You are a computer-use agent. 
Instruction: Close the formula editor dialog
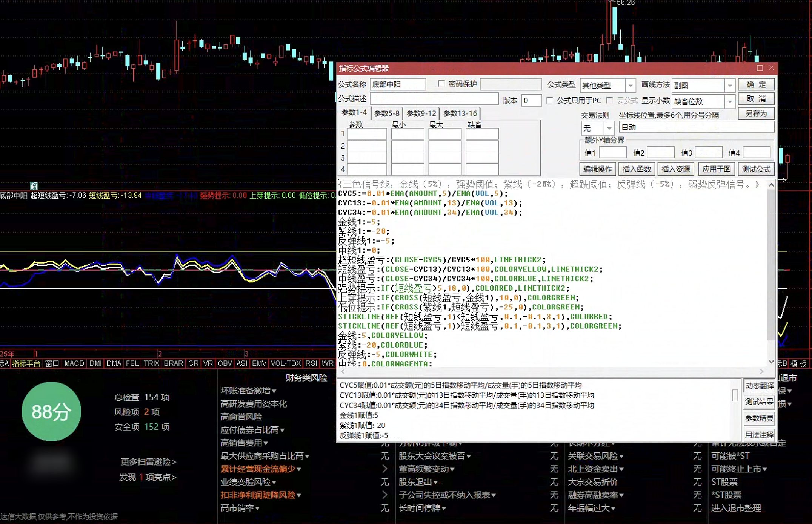tap(772, 68)
